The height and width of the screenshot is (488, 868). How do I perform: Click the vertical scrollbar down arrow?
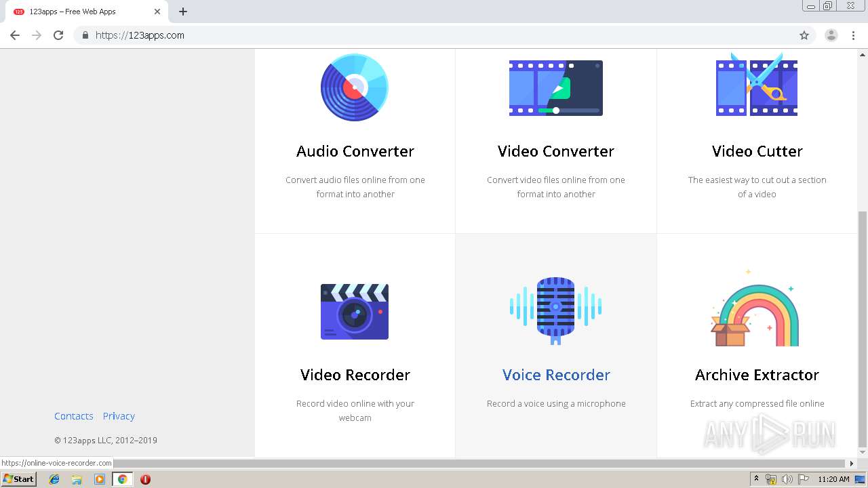coord(863,451)
